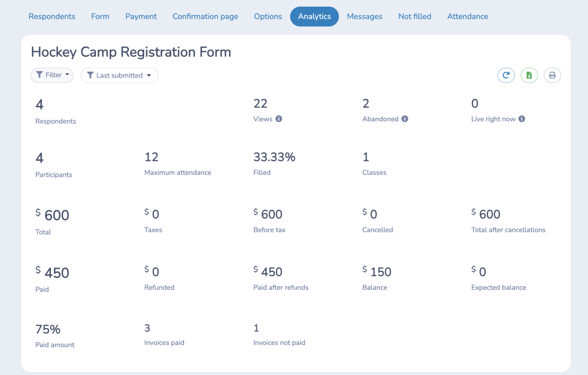588x375 pixels.
Task: Click the Hockey Camp Registration Form title
Action: point(131,52)
